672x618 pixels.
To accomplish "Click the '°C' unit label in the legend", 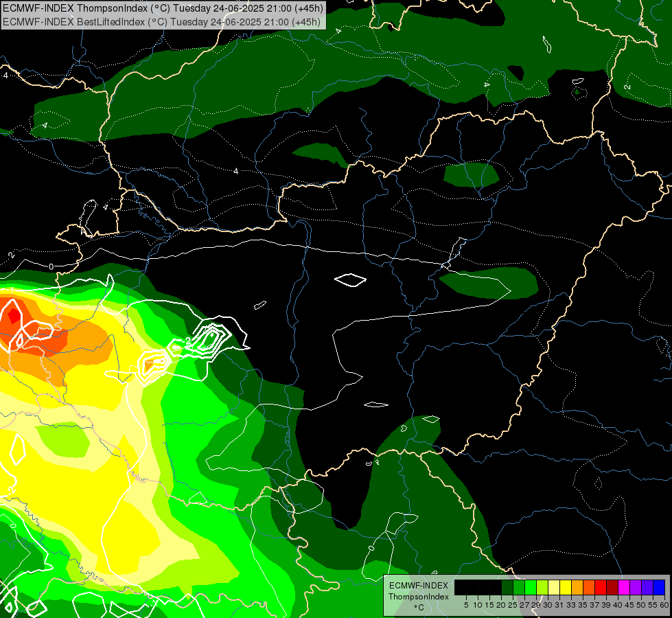I will click(419, 607).
